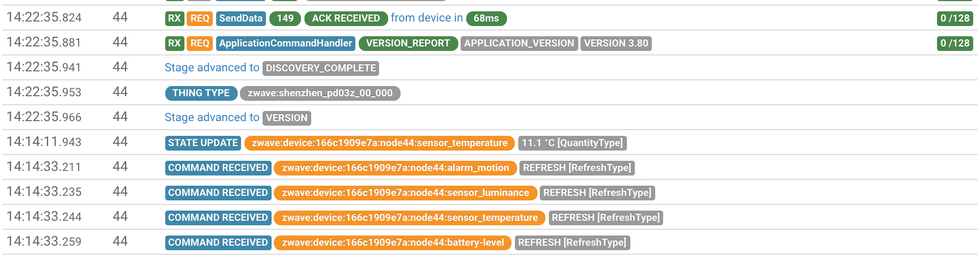Open the node44:sensor_luminance channel link

[x=405, y=192]
